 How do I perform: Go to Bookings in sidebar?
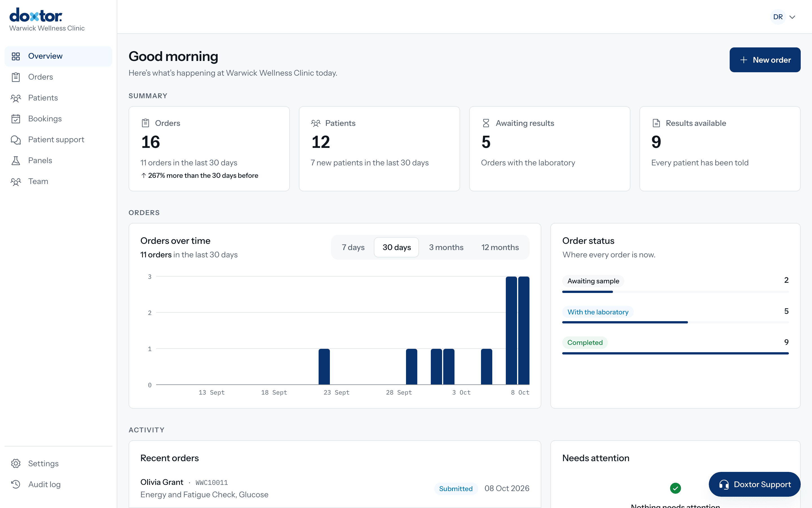[58, 119]
